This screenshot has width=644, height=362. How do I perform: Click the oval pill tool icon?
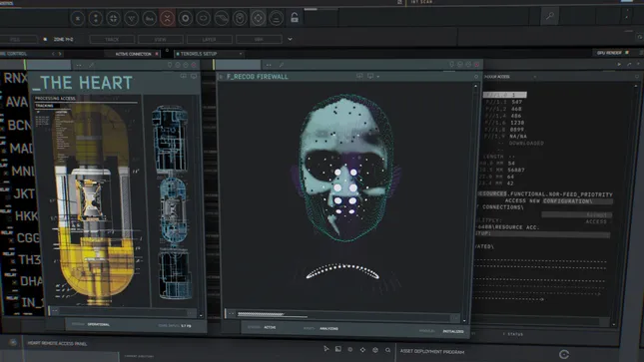pyautogui.click(x=204, y=18)
